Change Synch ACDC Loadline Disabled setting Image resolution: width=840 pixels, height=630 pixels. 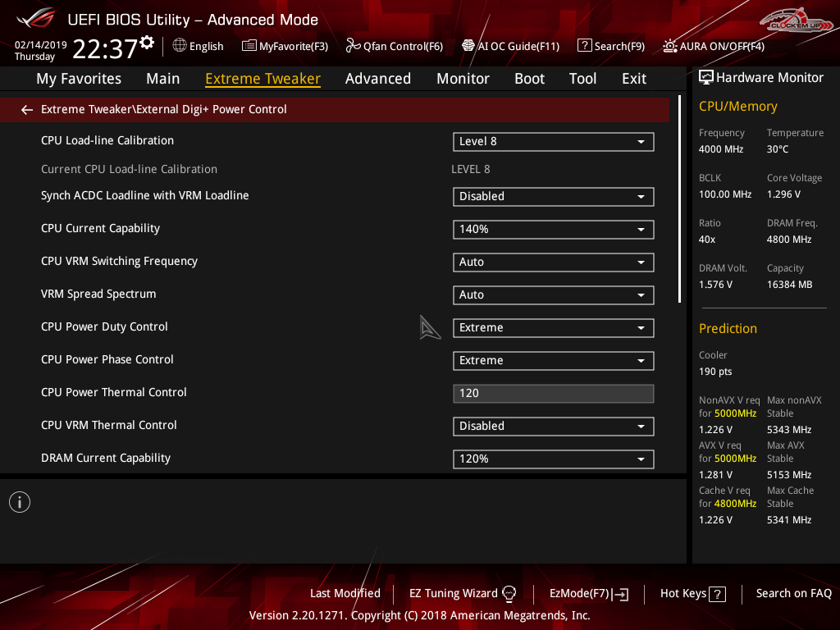click(553, 197)
